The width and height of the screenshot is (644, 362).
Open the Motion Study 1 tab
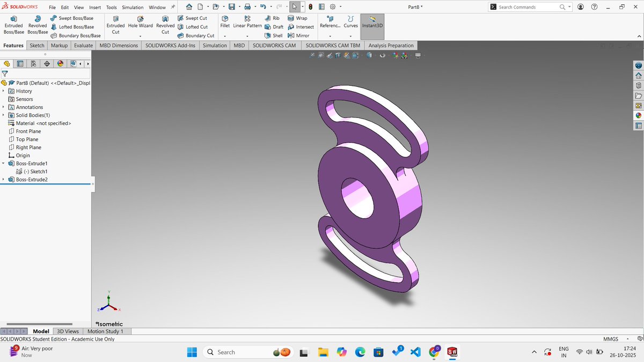pos(105,331)
